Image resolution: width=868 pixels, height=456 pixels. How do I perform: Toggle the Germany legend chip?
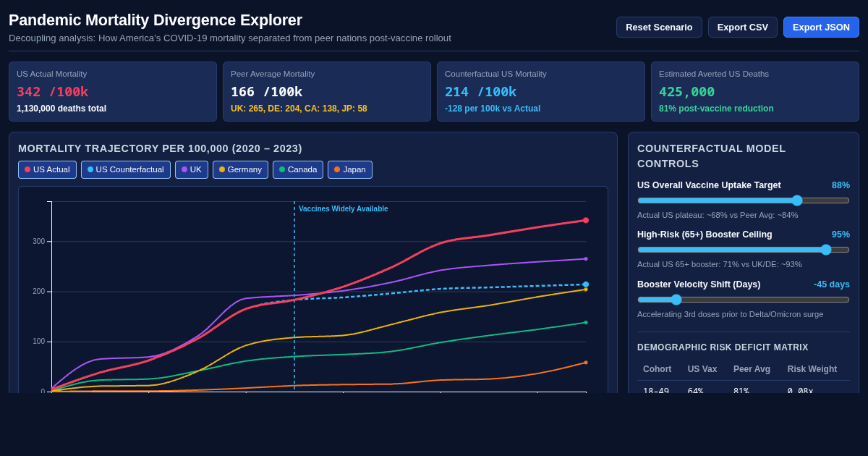(240, 169)
